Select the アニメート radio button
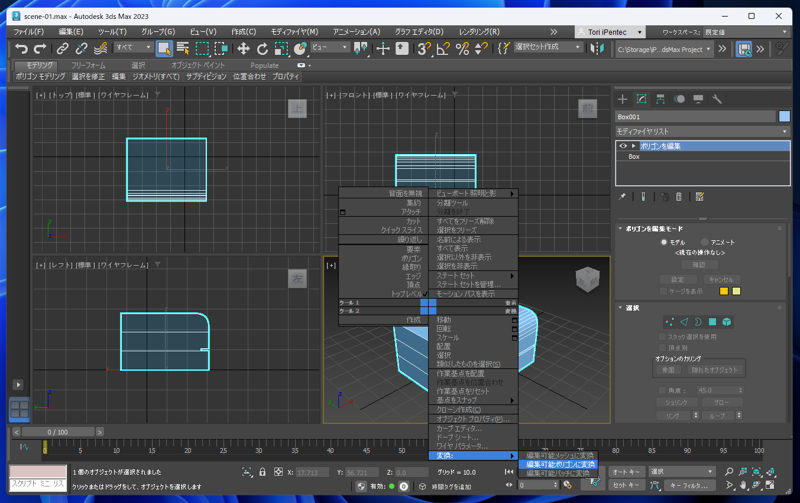800x503 pixels. [x=705, y=242]
